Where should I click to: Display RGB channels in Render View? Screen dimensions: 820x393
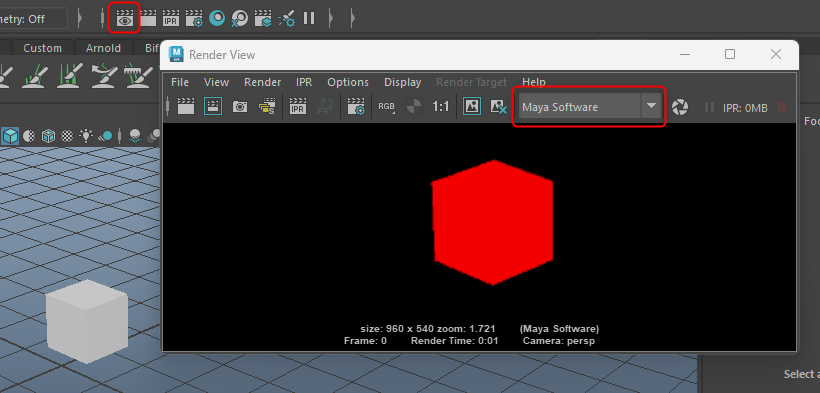386,106
